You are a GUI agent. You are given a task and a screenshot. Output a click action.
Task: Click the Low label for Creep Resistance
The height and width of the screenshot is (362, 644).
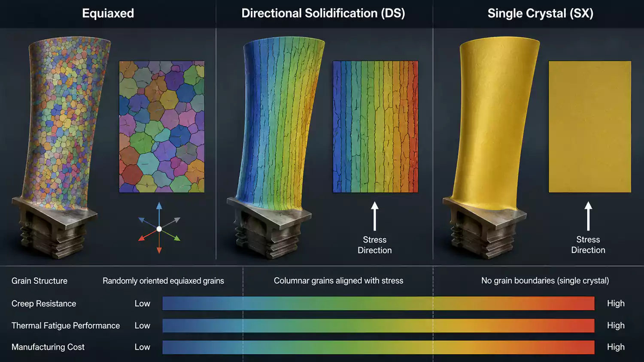[142, 304]
